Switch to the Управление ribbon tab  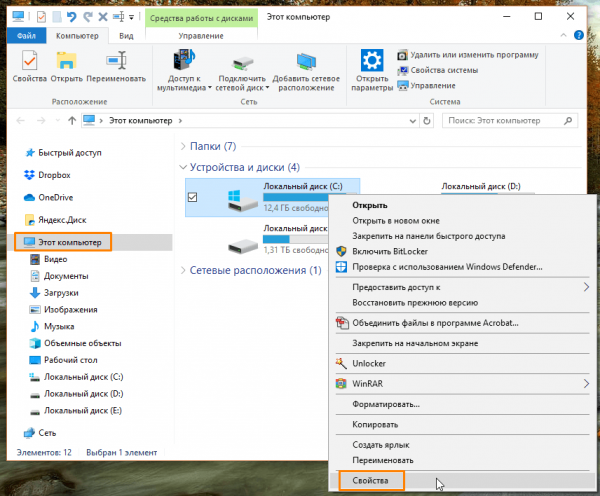coord(201,36)
